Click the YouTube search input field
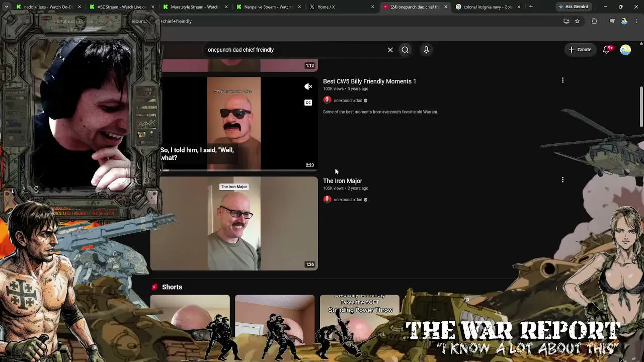The image size is (644, 362). tap(294, 50)
